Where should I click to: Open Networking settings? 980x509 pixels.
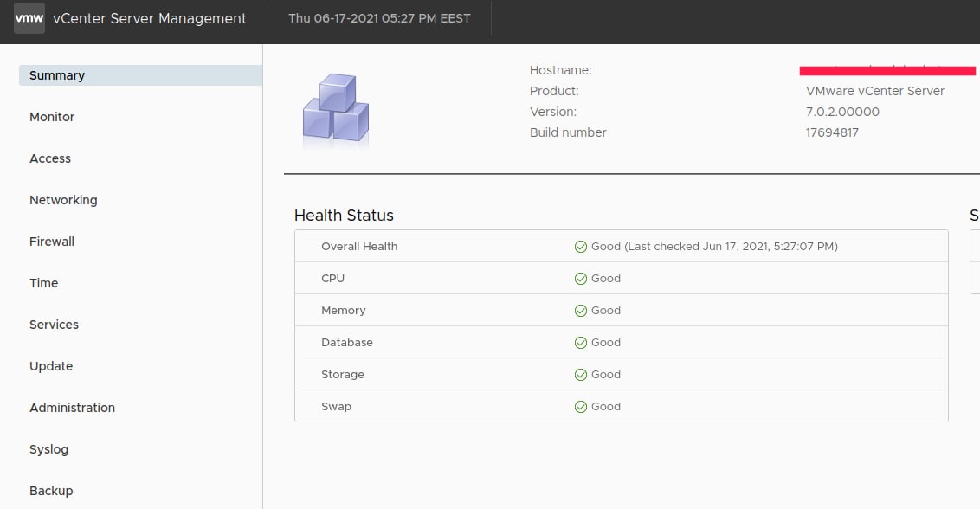point(63,200)
